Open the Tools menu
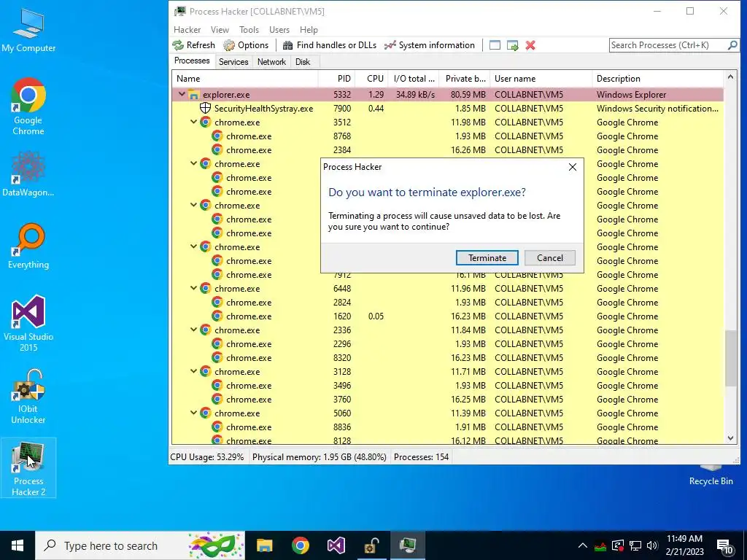Screen dimensions: 747x560 point(249,29)
